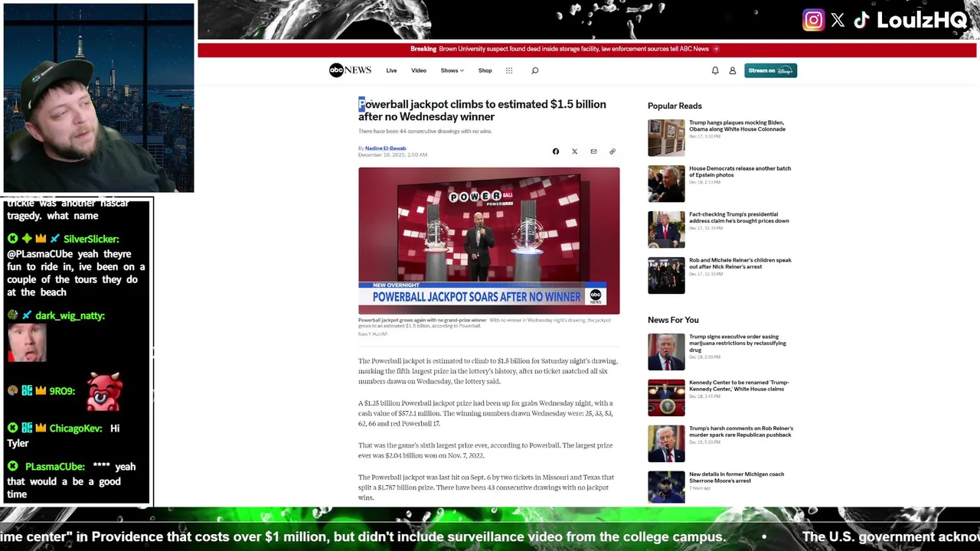Open Rob and Michele Reiner's children story
This screenshot has width=980, height=551.
(740, 263)
